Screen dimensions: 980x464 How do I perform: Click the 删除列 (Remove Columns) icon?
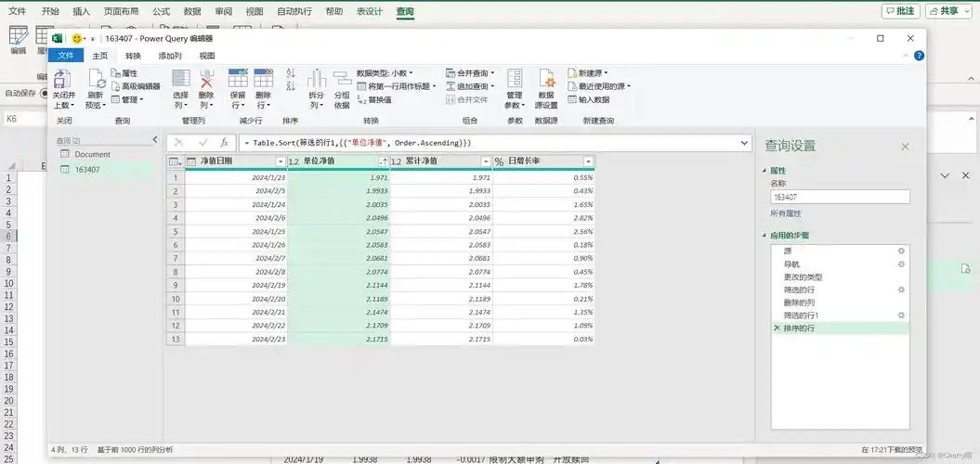206,78
